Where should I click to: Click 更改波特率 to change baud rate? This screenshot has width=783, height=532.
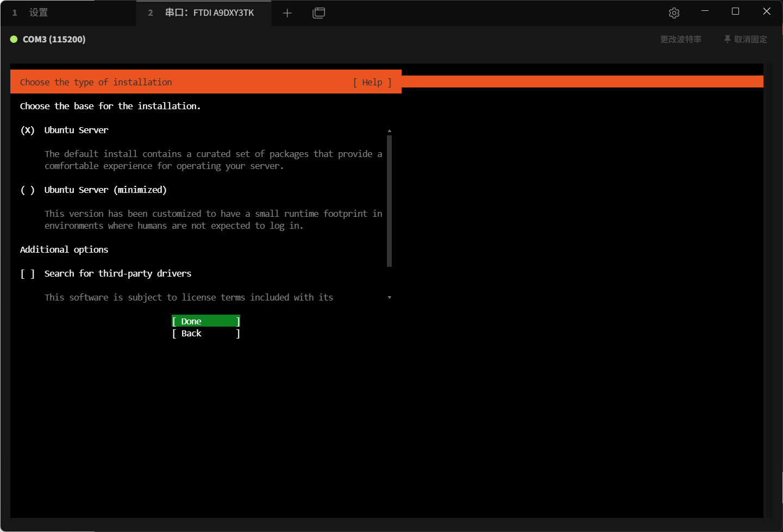pyautogui.click(x=680, y=39)
